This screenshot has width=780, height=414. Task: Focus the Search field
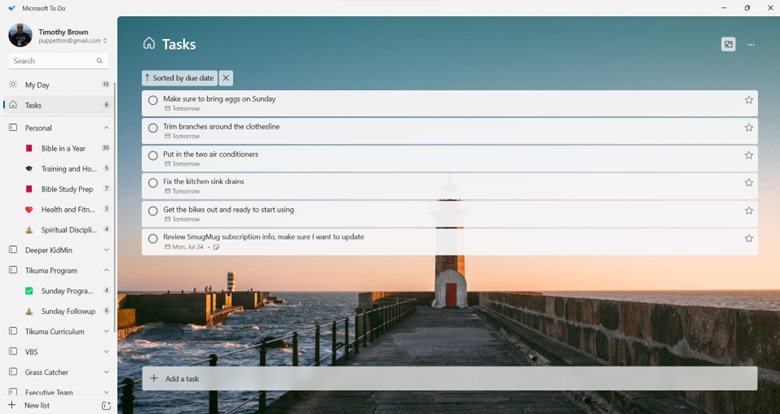click(x=58, y=61)
